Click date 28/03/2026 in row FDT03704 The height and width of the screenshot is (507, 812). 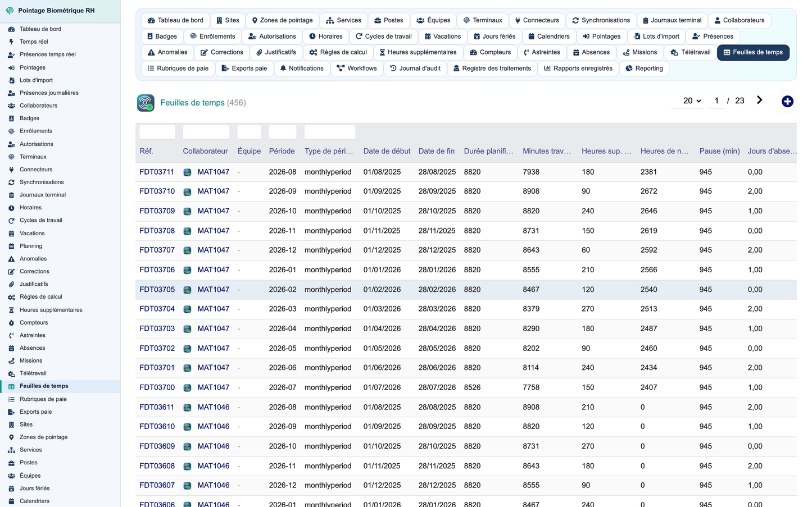pyautogui.click(x=437, y=309)
